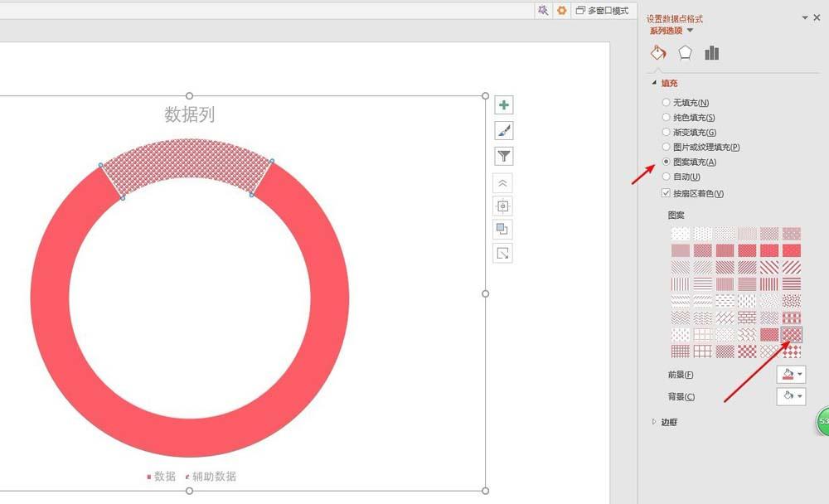Select the highlighted diamond pattern swatch
This screenshot has width=829, height=504.
pos(793,334)
